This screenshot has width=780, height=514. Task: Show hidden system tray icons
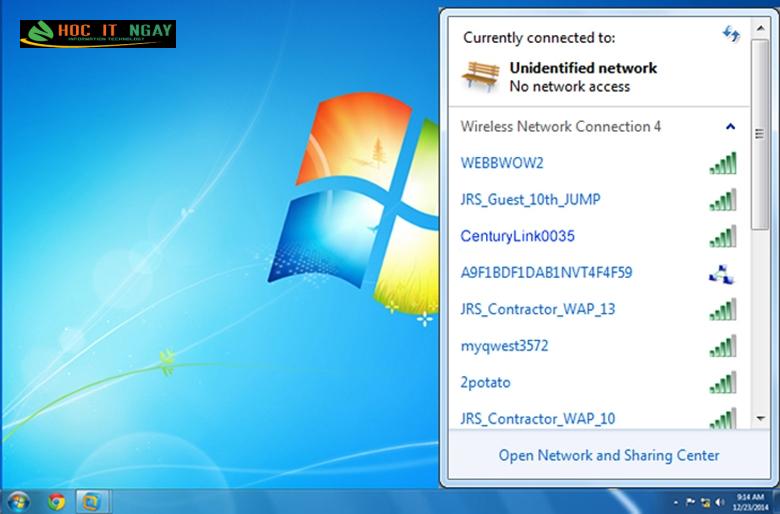pyautogui.click(x=675, y=503)
